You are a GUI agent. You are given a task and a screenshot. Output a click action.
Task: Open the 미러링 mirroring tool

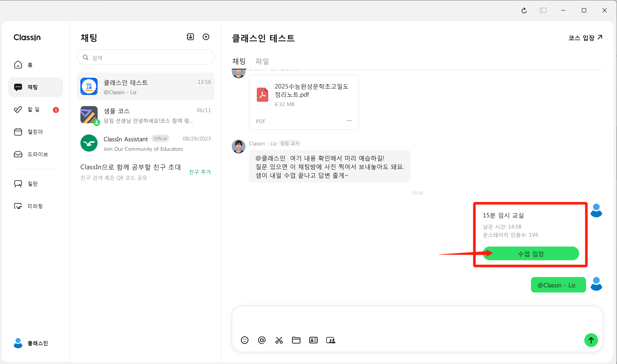coord(36,206)
